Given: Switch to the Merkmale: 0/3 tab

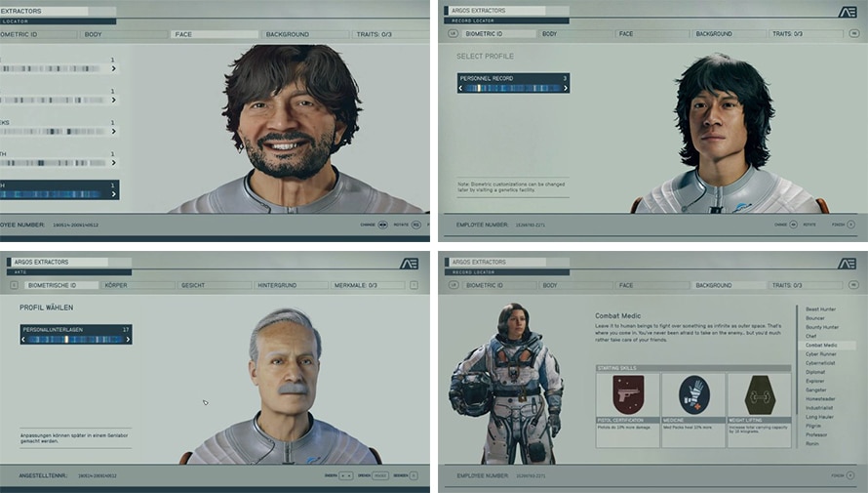Looking at the screenshot, I should [368, 285].
